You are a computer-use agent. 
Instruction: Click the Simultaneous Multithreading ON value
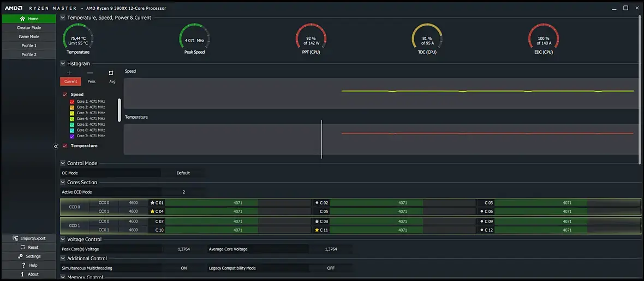click(183, 268)
